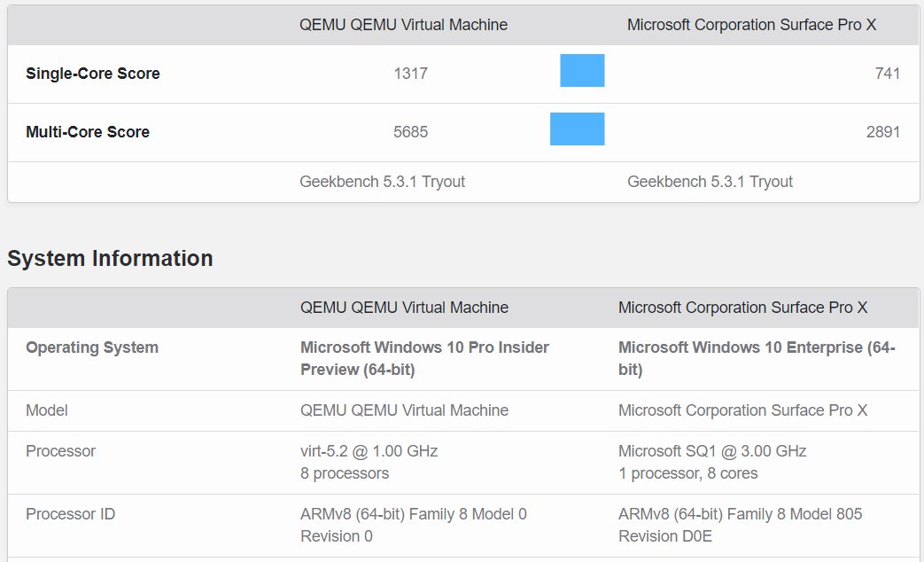Select the Single-Core Score row label
Viewport: 924px width, 562px height.
pyautogui.click(x=92, y=73)
